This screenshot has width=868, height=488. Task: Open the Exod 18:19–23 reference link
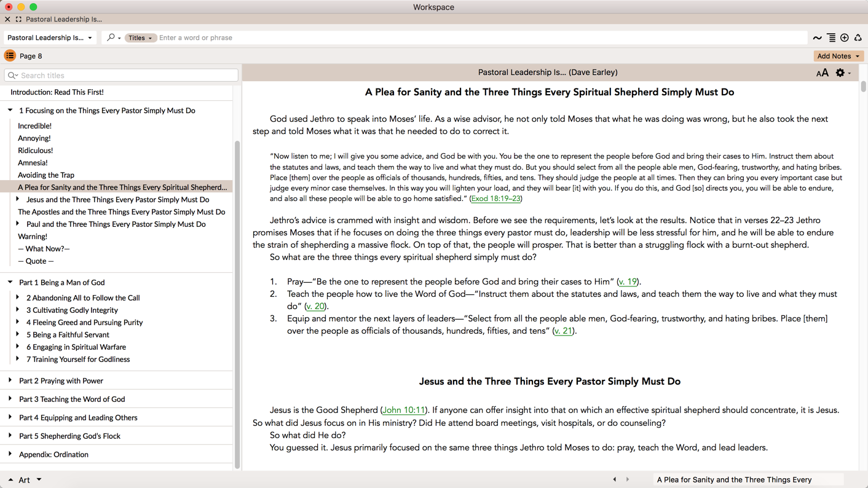pos(495,199)
